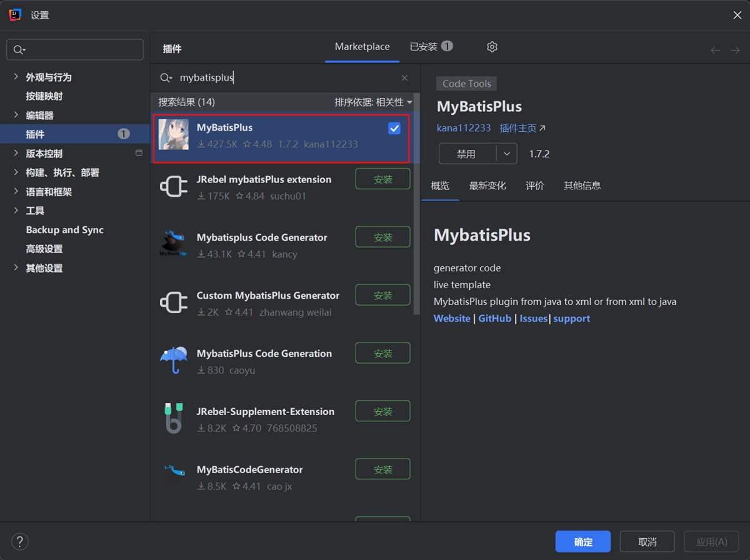Click the Mybatisplus Code Generator bird icon

(x=174, y=244)
